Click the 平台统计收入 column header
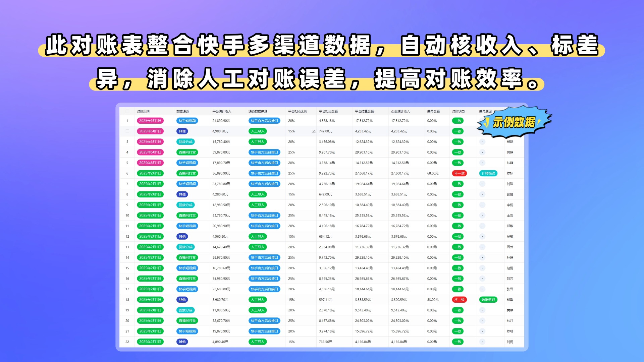 (222, 111)
